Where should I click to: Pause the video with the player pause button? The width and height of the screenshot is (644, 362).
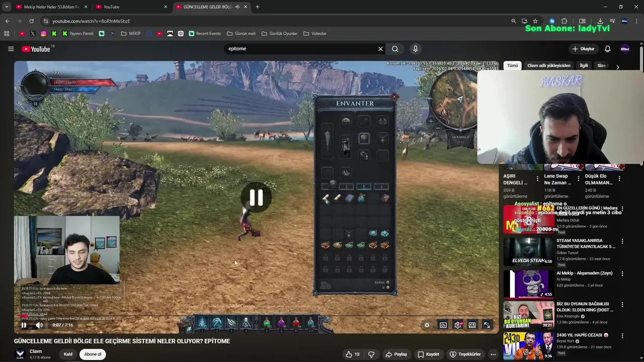tap(24, 325)
